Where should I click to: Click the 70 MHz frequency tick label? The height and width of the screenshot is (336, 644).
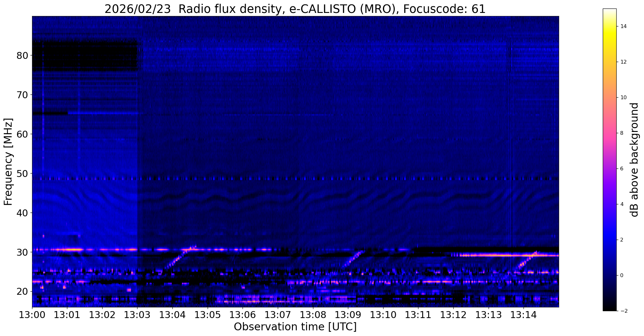point(22,95)
